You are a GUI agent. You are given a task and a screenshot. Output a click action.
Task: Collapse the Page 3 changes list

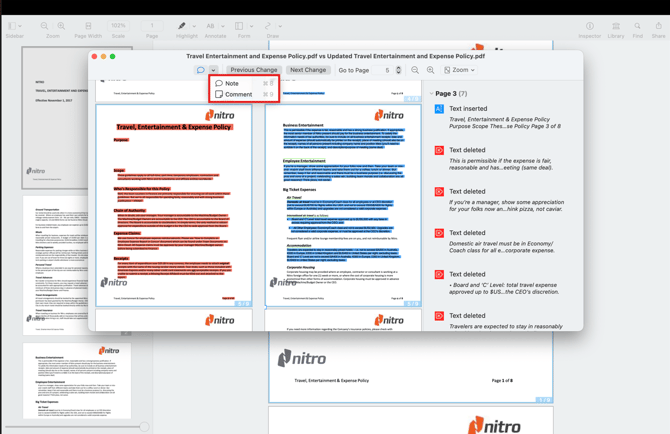[x=432, y=93]
